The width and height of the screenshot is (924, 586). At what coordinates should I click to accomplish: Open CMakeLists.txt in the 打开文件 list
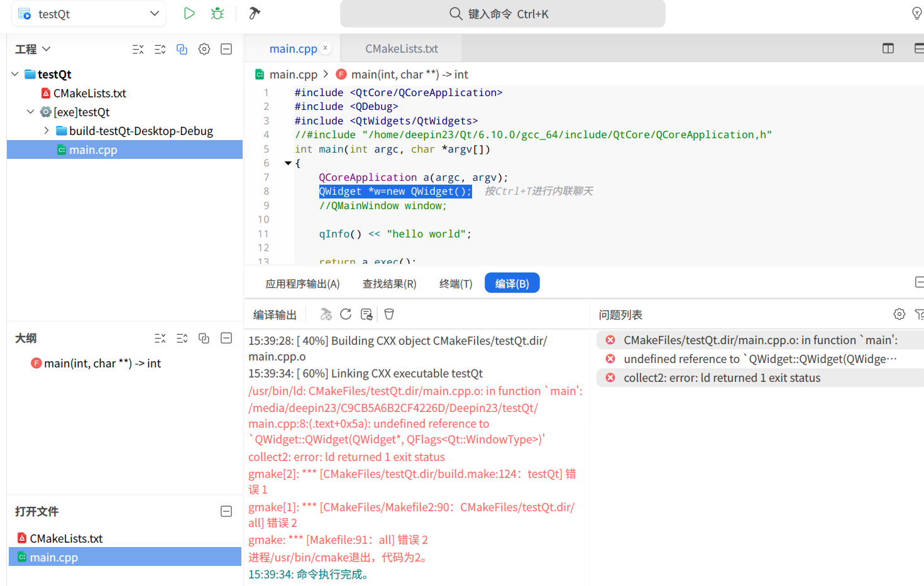coord(66,538)
